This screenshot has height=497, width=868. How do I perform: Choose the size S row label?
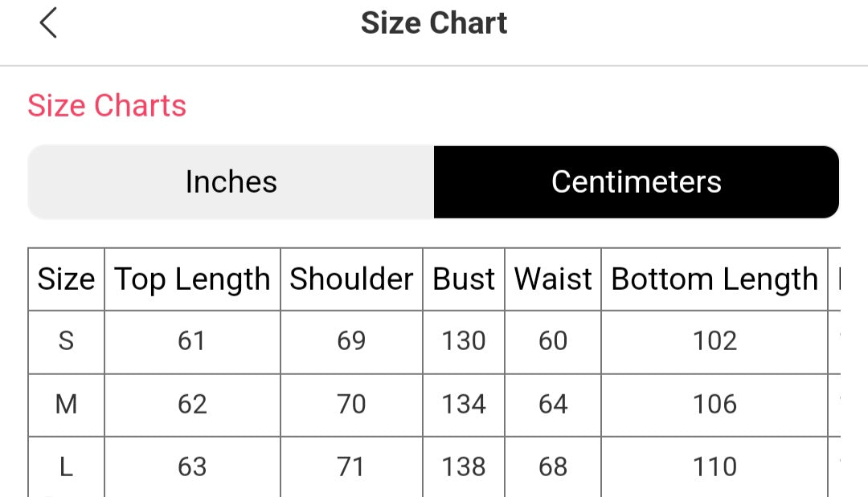(x=66, y=341)
